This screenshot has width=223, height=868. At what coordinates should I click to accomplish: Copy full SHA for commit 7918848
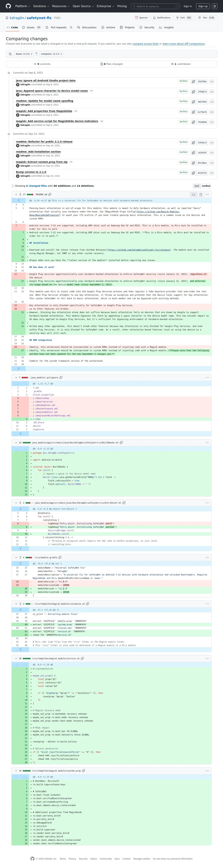click(193, 122)
